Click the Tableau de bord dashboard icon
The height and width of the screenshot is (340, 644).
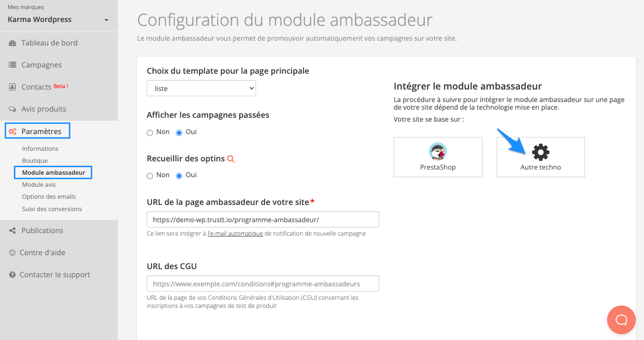(x=13, y=43)
